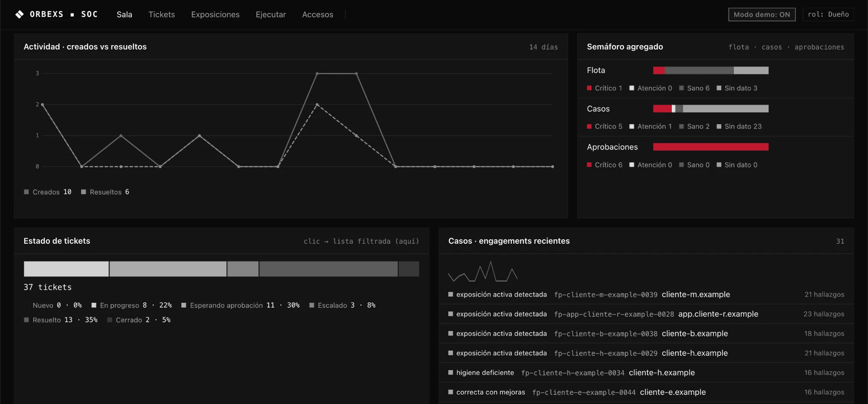Click the Cerrado ticket bar segment
This screenshot has width=868, height=404.
[x=409, y=269]
